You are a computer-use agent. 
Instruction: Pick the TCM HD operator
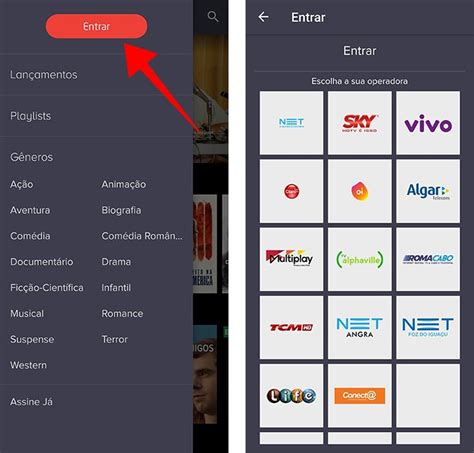tap(291, 327)
